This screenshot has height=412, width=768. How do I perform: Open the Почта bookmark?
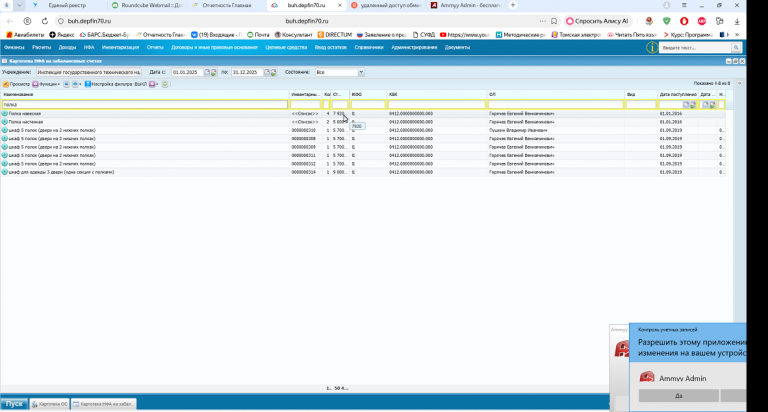[258, 35]
